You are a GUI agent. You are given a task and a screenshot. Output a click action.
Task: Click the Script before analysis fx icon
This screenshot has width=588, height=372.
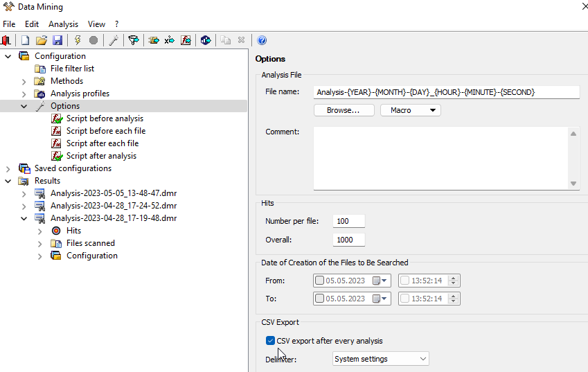[57, 118]
